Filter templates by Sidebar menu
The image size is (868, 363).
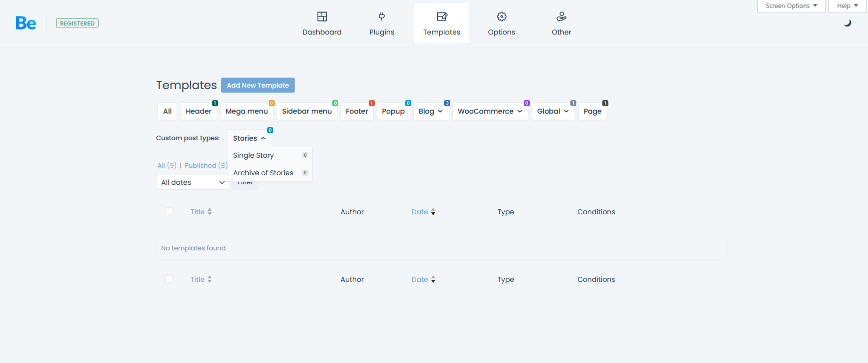pyautogui.click(x=307, y=111)
